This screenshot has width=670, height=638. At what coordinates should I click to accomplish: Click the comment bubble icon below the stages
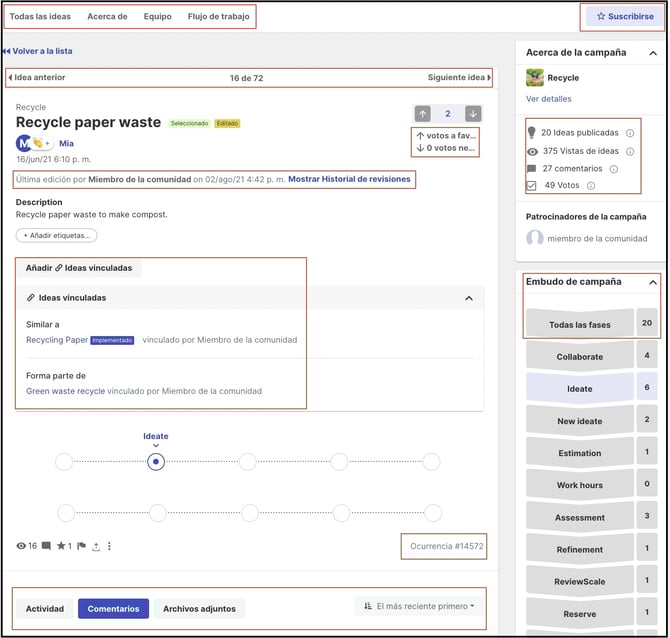46,546
